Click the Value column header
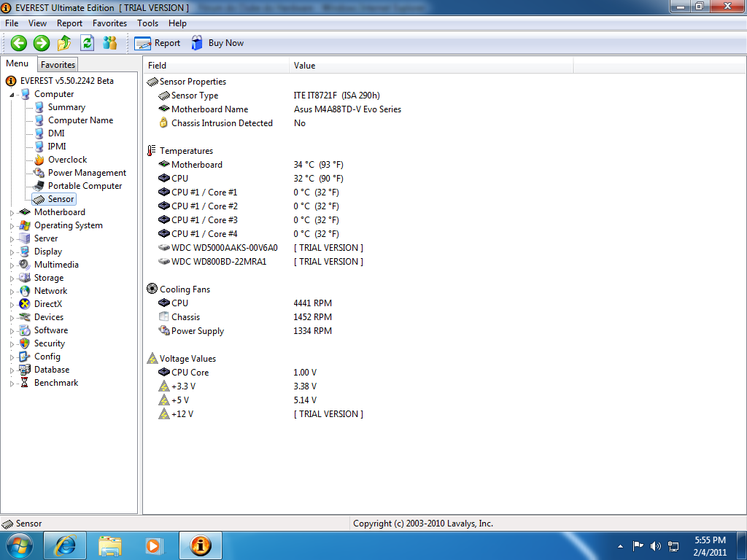This screenshot has width=747, height=560. [430, 65]
